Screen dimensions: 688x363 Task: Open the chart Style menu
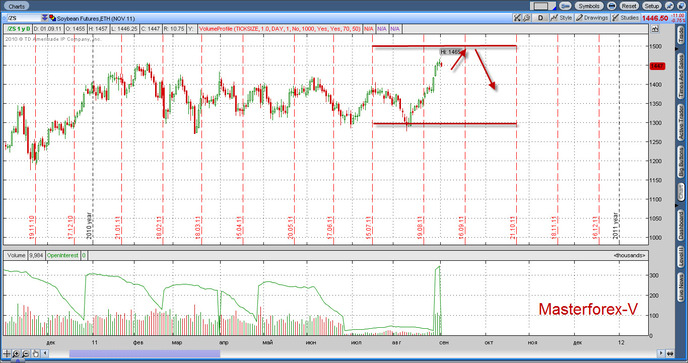click(562, 18)
